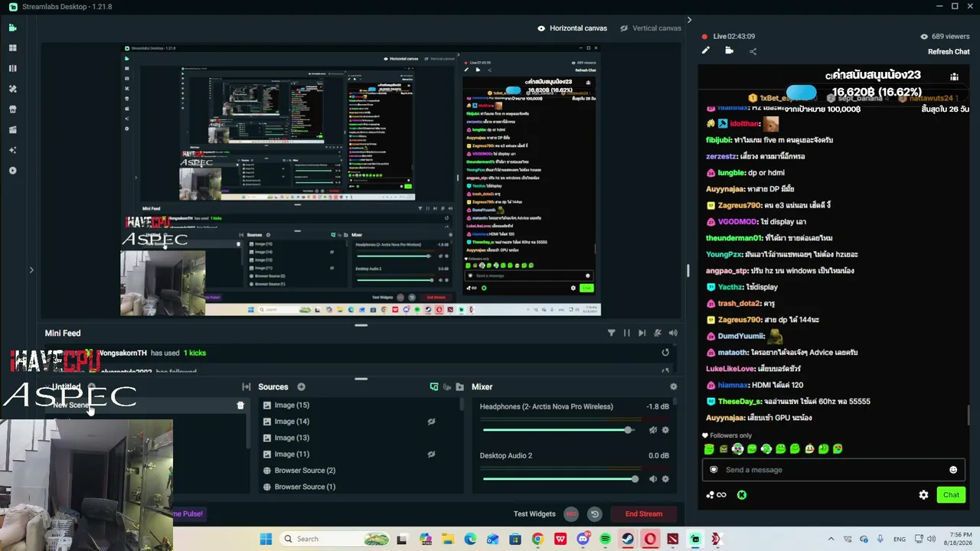Replay the WongsakornTH kicks alert
The image size is (980, 551).
(665, 353)
